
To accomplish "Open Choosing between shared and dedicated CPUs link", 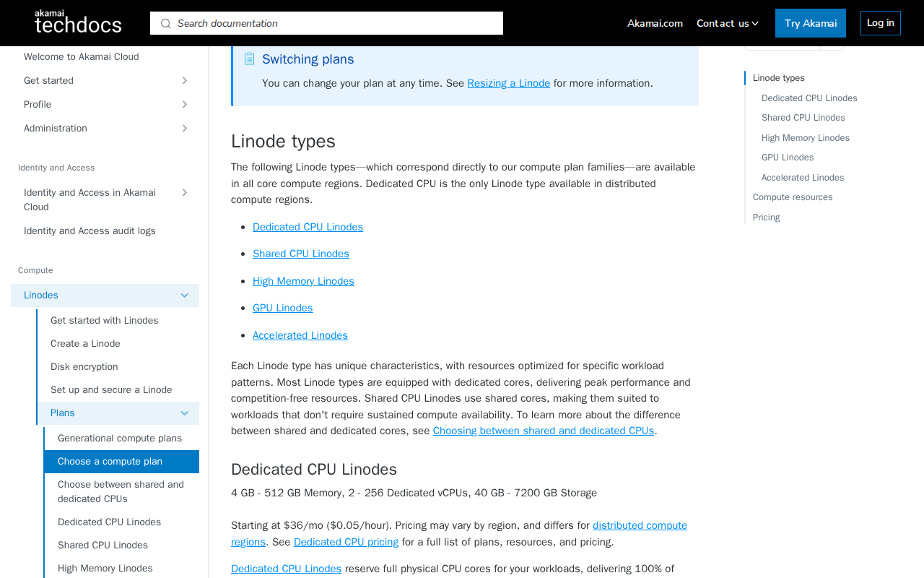I will (544, 431).
